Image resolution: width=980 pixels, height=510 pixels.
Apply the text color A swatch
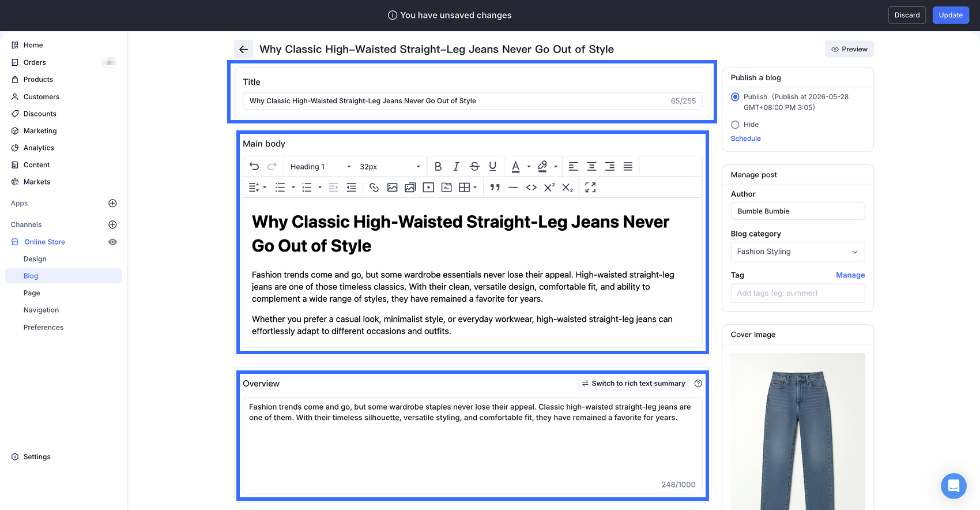pyautogui.click(x=515, y=166)
